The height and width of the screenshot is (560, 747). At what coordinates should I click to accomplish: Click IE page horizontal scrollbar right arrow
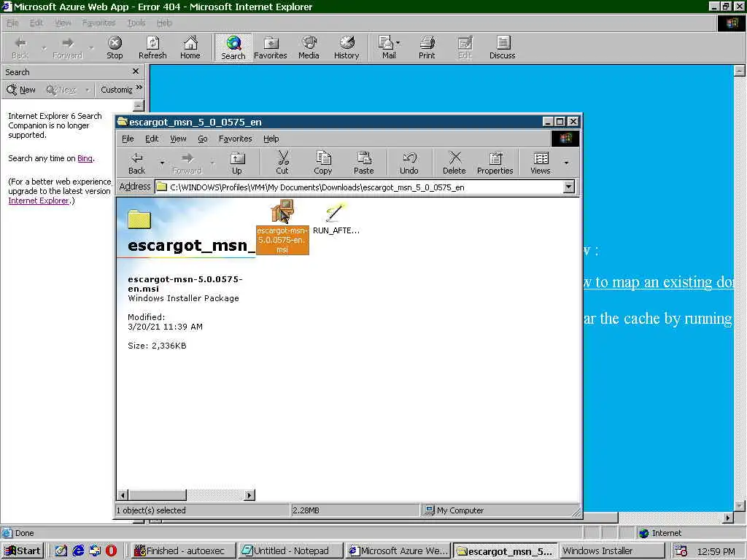[728, 518]
